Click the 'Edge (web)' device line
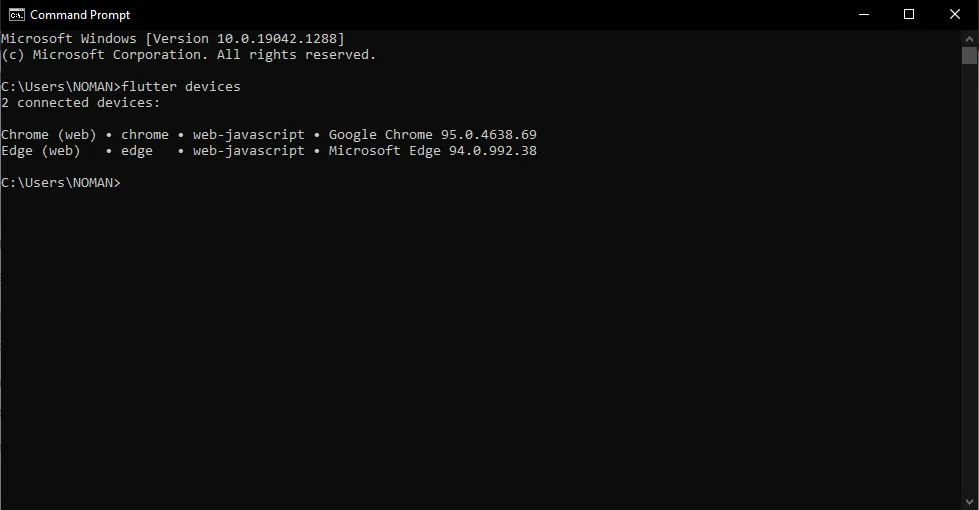The width and height of the screenshot is (979, 510). click(40, 151)
